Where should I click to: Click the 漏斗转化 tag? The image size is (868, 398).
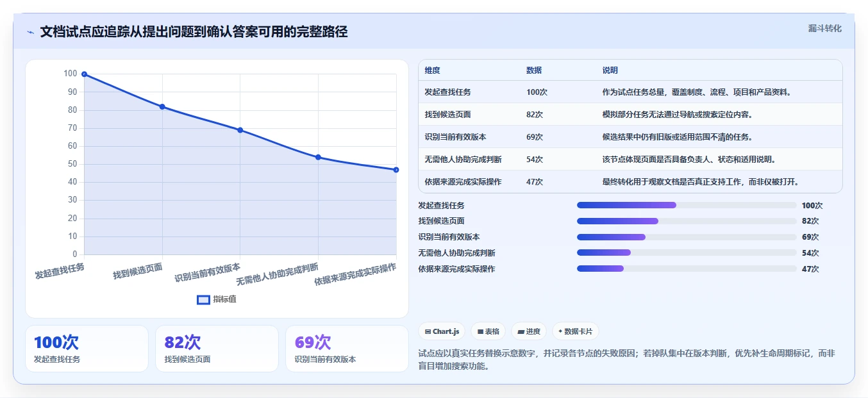click(x=824, y=29)
